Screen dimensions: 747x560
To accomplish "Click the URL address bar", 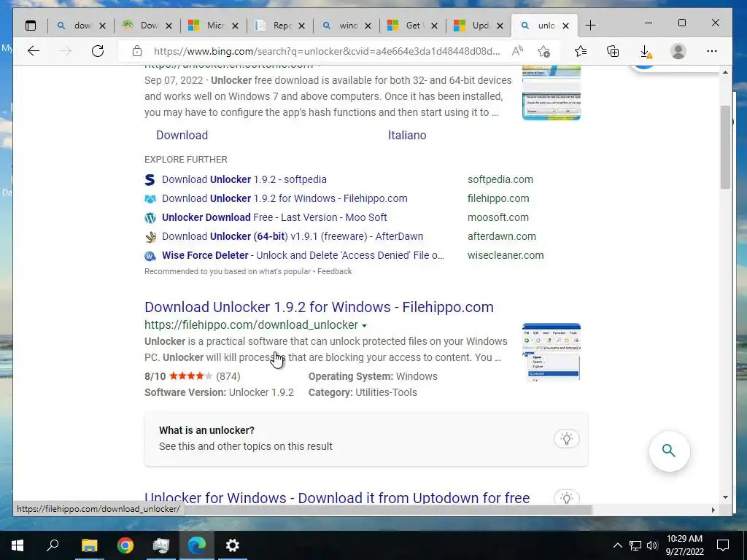I will click(x=326, y=51).
